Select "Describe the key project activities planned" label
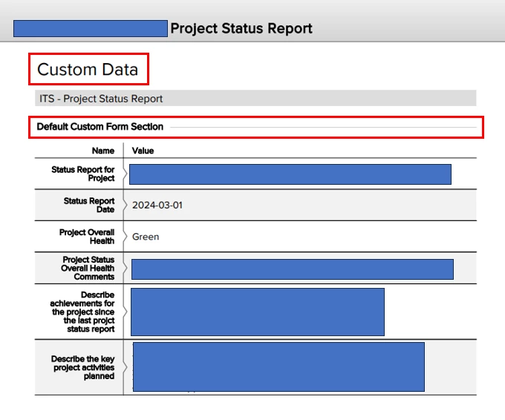This screenshot has height=420, width=505. (x=82, y=367)
